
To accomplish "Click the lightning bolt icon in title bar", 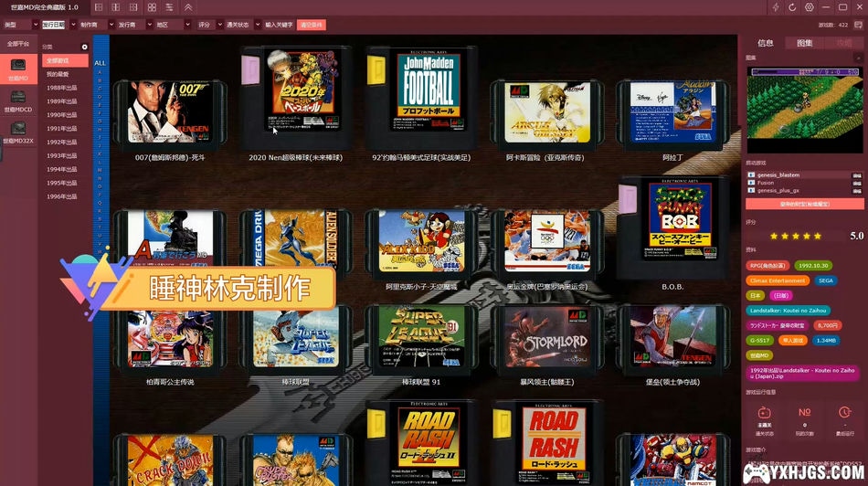I will coord(777,7).
